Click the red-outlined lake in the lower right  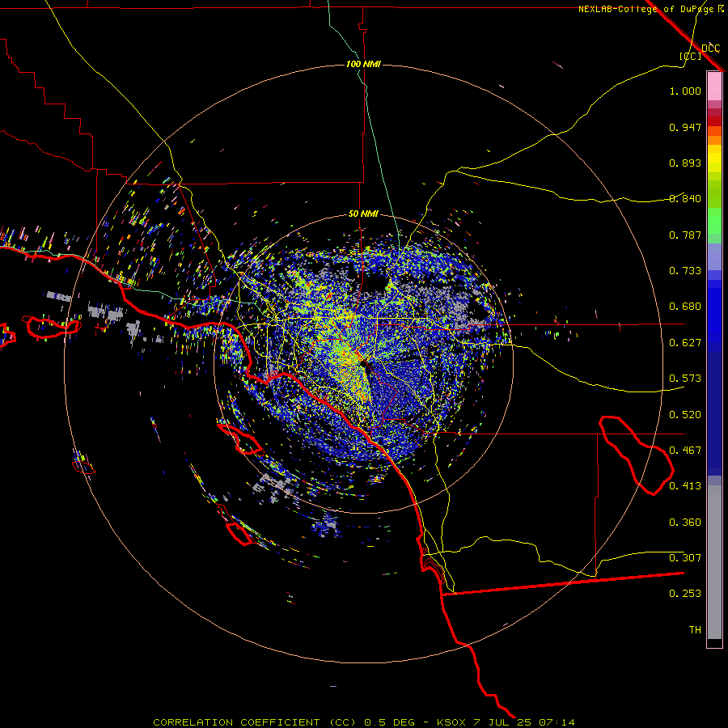point(637,455)
